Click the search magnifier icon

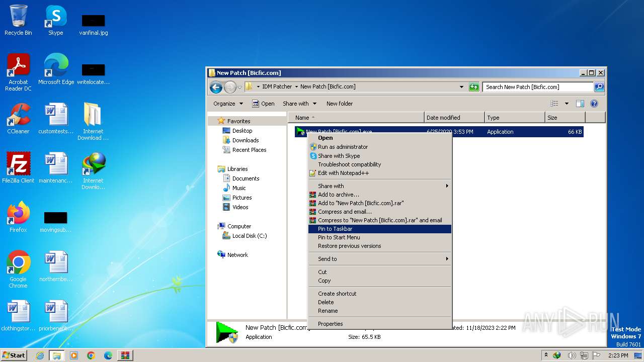(x=599, y=87)
